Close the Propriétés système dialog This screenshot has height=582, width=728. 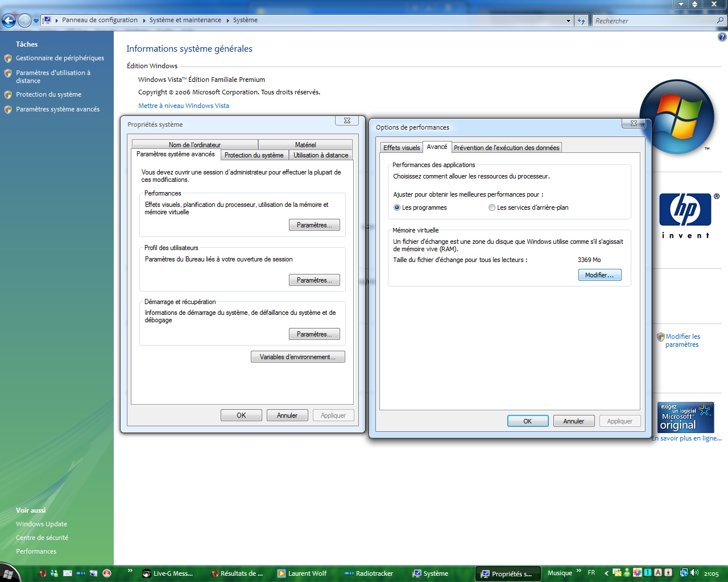(x=347, y=120)
